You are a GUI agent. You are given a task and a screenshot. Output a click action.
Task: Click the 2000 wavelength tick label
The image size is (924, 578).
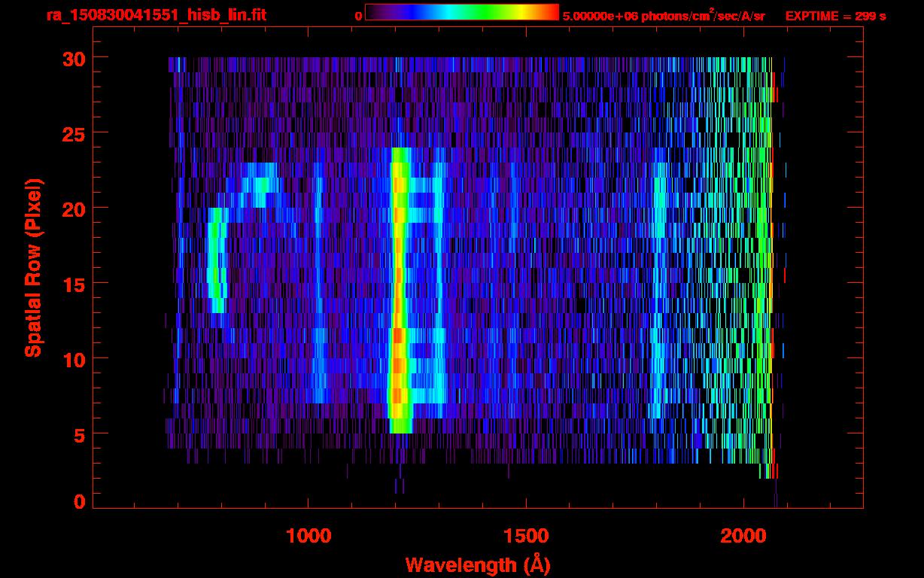(x=742, y=535)
